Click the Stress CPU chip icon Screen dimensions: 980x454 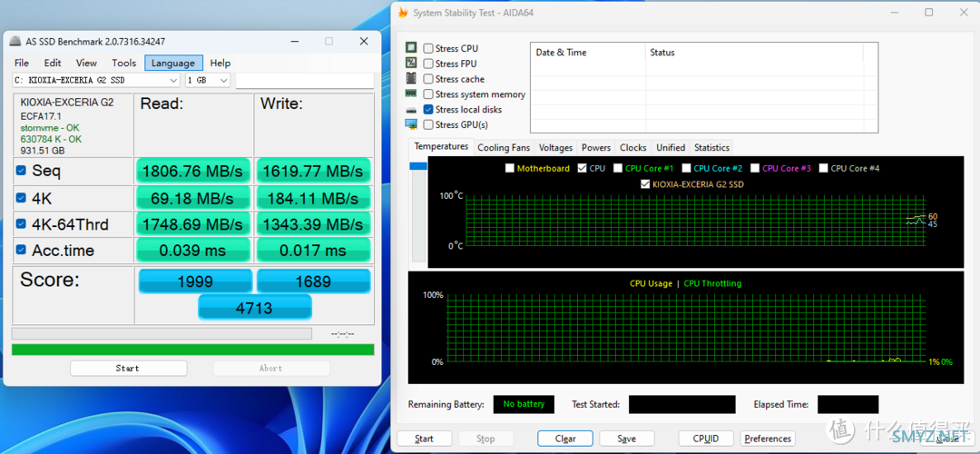pyautogui.click(x=411, y=48)
